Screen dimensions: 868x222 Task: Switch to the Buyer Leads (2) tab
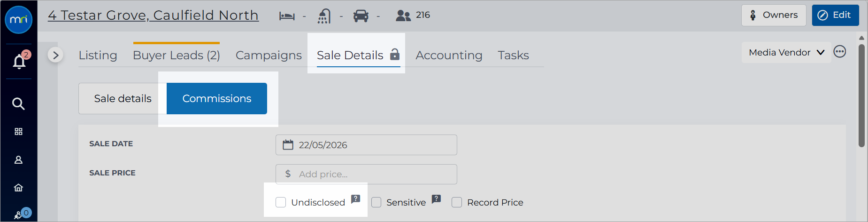point(177,55)
